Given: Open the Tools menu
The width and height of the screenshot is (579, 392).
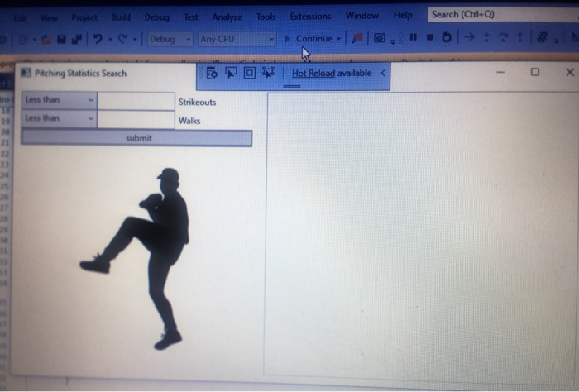Looking at the screenshot, I should [266, 17].
